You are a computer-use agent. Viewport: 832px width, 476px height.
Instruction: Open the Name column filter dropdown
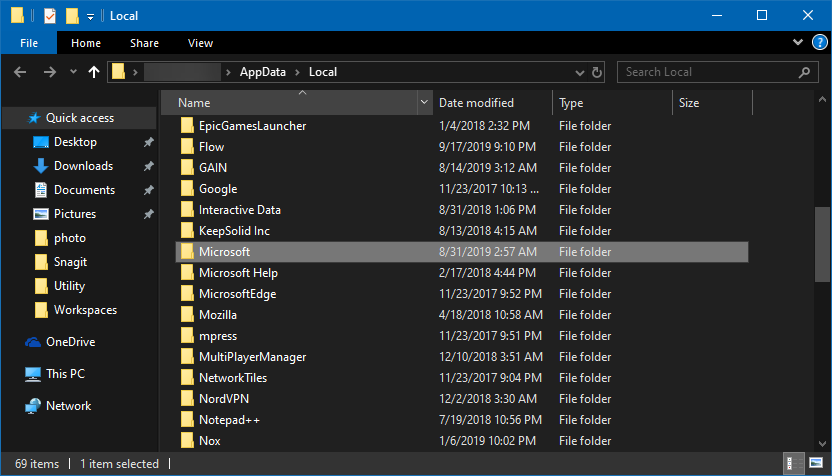pos(424,102)
